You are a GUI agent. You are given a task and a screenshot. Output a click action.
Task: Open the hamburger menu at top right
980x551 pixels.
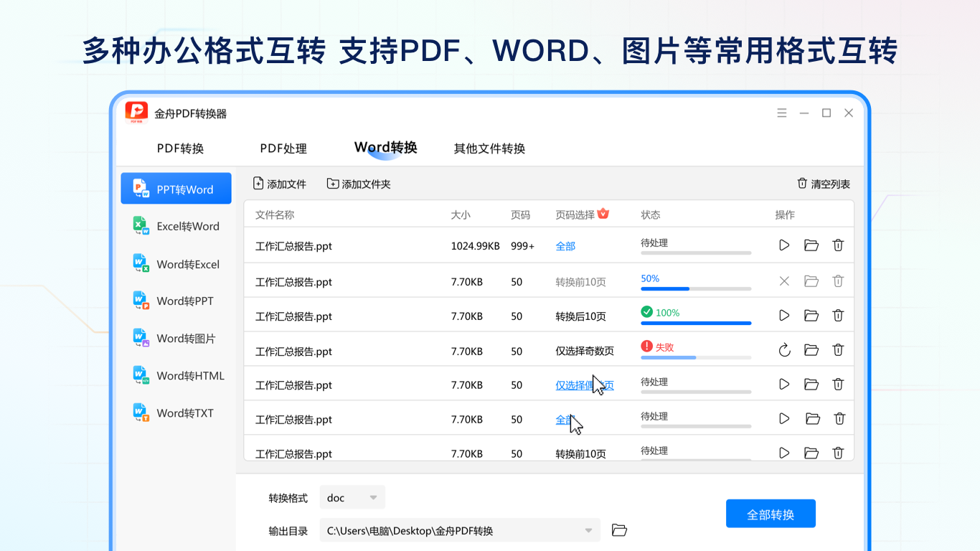[781, 113]
